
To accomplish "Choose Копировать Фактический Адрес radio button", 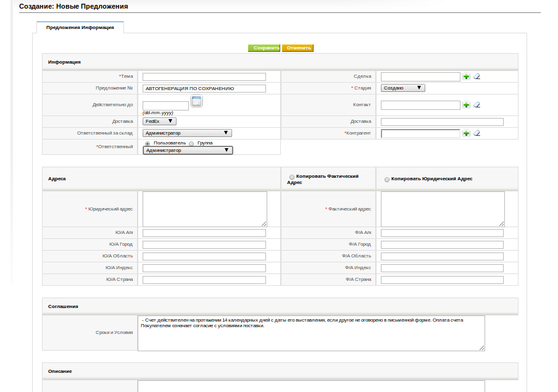I will click(292, 177).
